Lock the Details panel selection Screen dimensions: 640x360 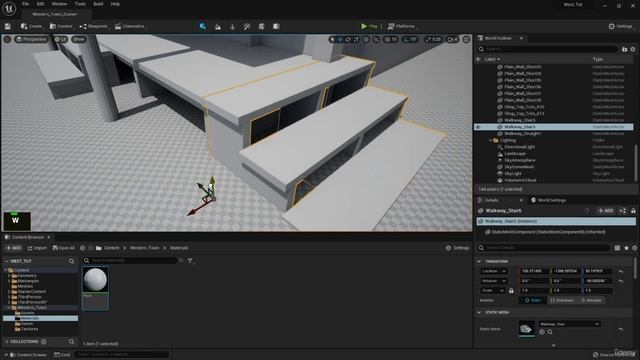click(x=633, y=211)
